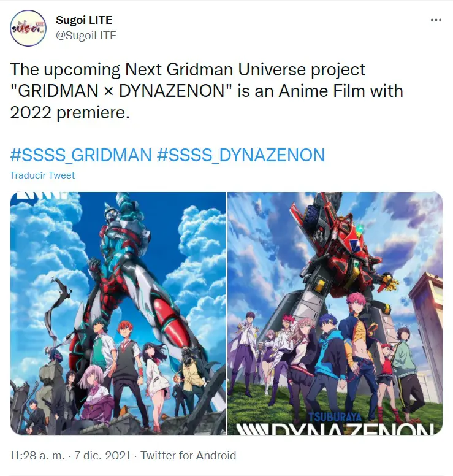The width and height of the screenshot is (453, 476).
Task: Open the Sugoi LITE profile avatar
Action: (28, 28)
